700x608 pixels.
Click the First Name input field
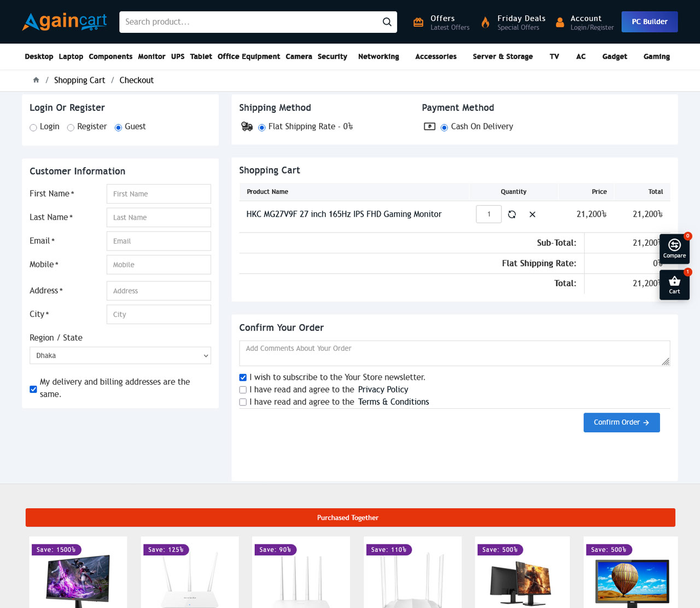click(x=159, y=194)
